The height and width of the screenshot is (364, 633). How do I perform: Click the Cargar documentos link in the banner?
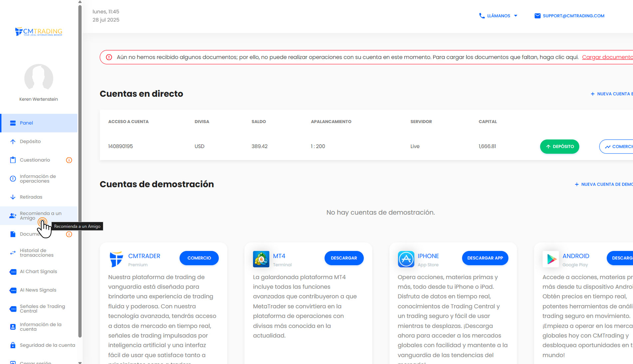(607, 57)
